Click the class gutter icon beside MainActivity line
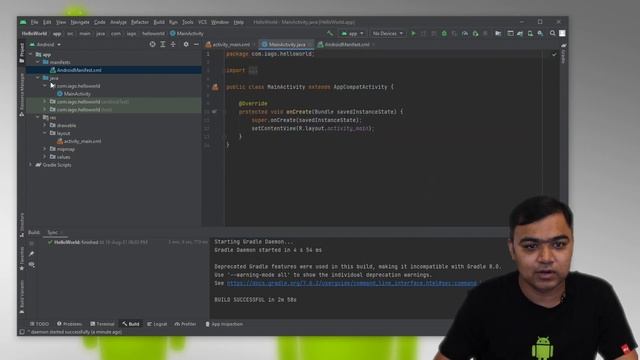The width and height of the screenshot is (640, 360). (215, 87)
